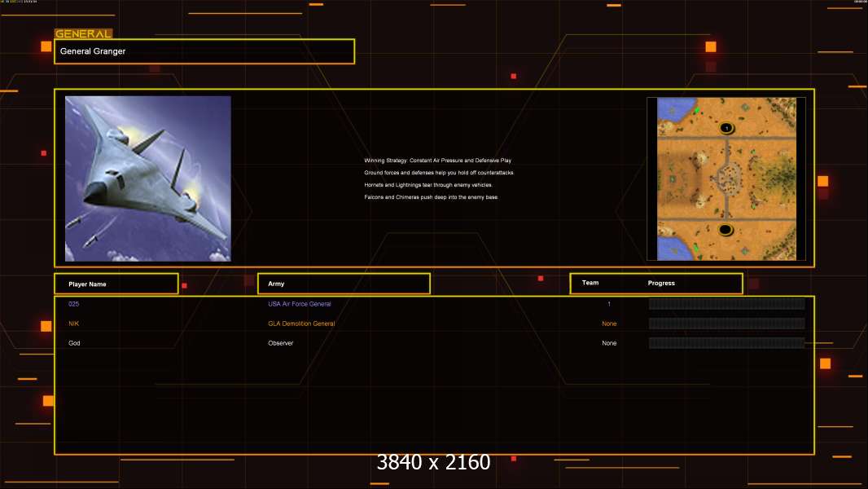
Task: Click progress bar for player 025
Action: [727, 303]
